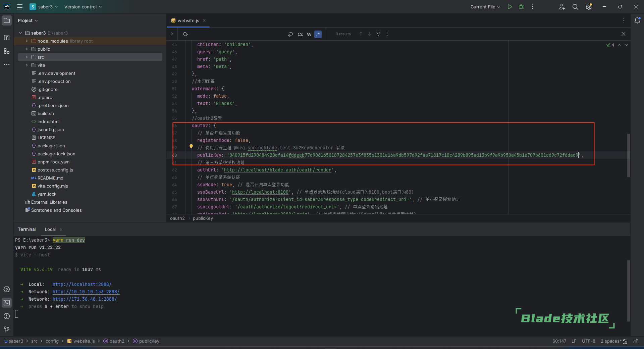Viewport: 644px width, 349px height.
Task: Go to next search occurrence
Action: 370,34
